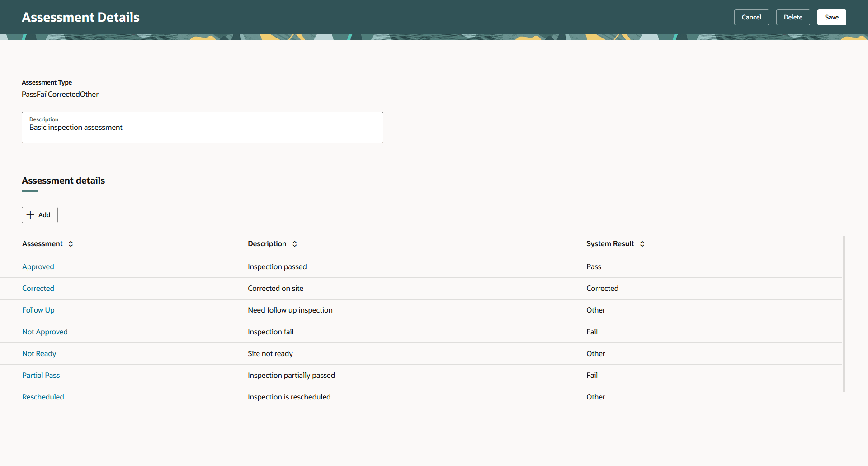Viewport: 868px width, 466px height.
Task: Open the Partial Pass assessment link
Action: pos(41,376)
